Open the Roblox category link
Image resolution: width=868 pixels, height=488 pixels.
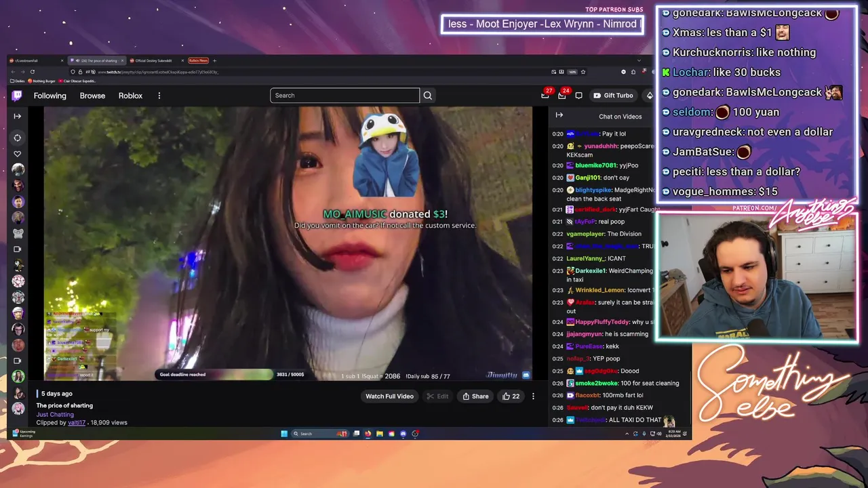click(x=130, y=96)
